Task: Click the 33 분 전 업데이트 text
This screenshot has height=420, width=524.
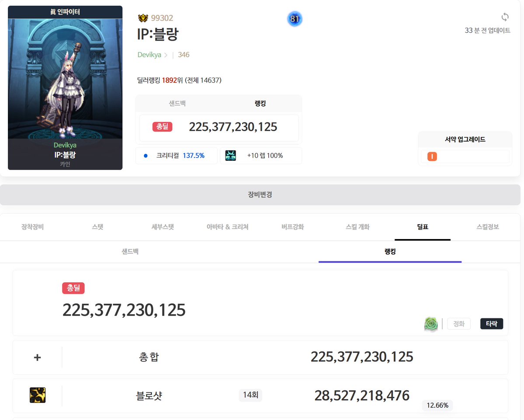Action: pyautogui.click(x=488, y=31)
